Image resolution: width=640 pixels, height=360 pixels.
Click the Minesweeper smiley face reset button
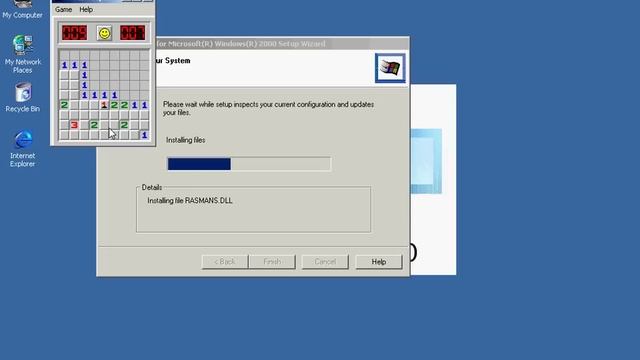click(104, 33)
